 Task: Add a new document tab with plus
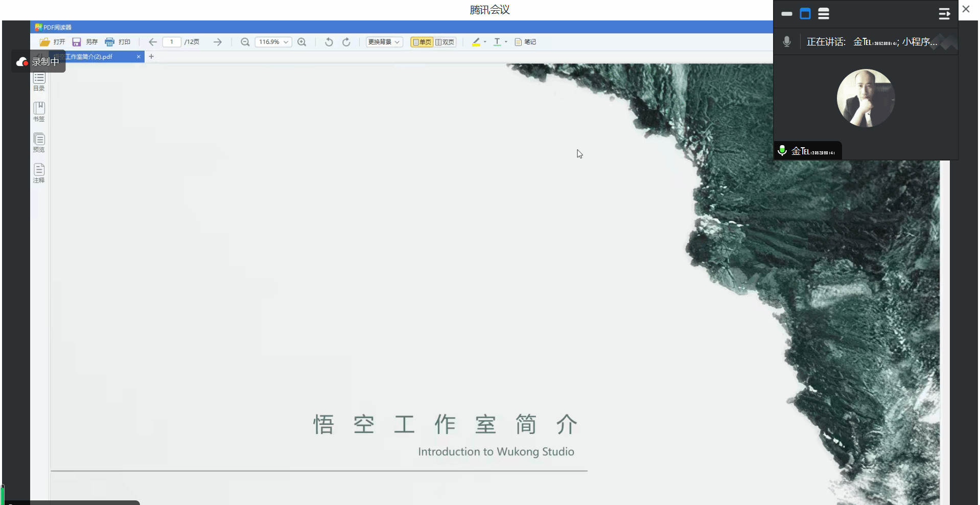[x=151, y=56]
